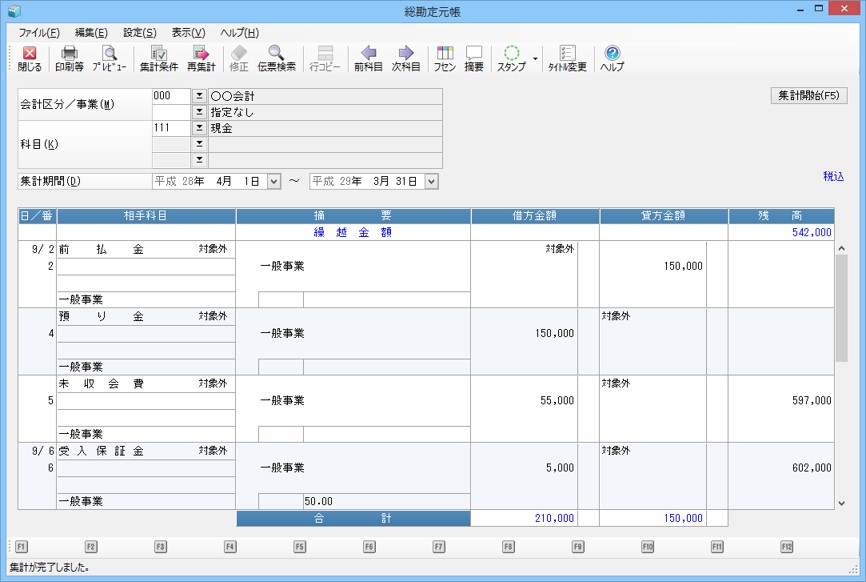This screenshot has height=582, width=866.
Task: Click the 集計条件 toolbar icon
Action: 158,58
